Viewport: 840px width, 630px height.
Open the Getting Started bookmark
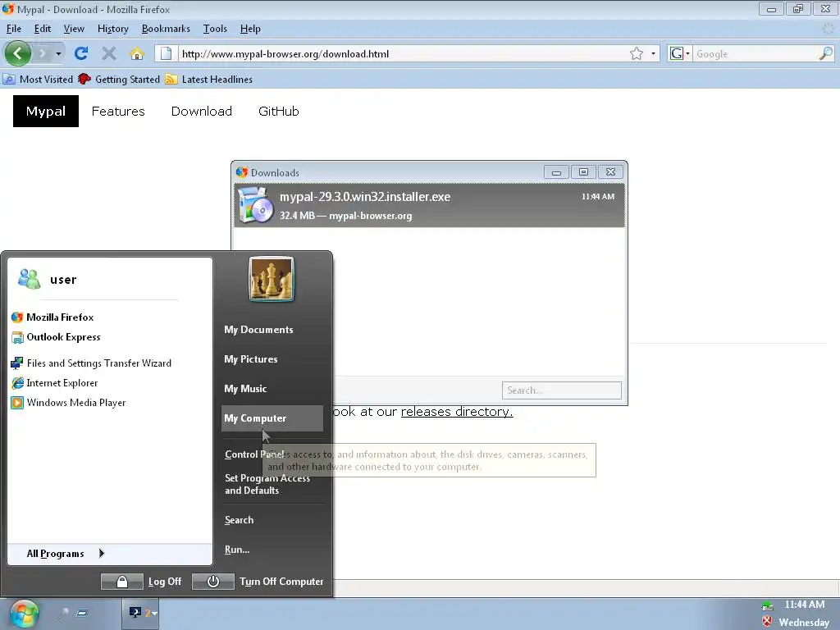tap(119, 80)
